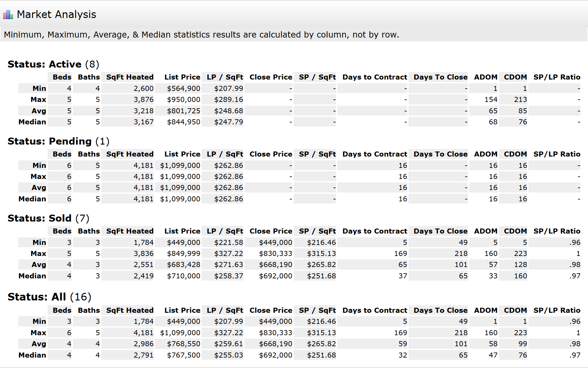Click All median list price $767,500
The width and height of the screenshot is (588, 368).
tap(184, 355)
